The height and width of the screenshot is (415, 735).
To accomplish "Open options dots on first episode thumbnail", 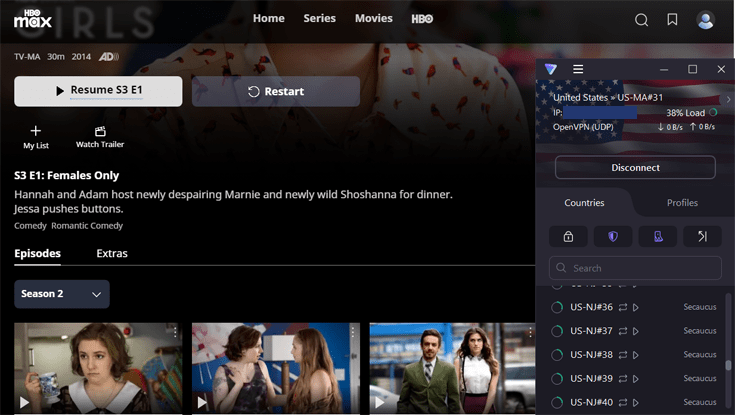I will [175, 332].
